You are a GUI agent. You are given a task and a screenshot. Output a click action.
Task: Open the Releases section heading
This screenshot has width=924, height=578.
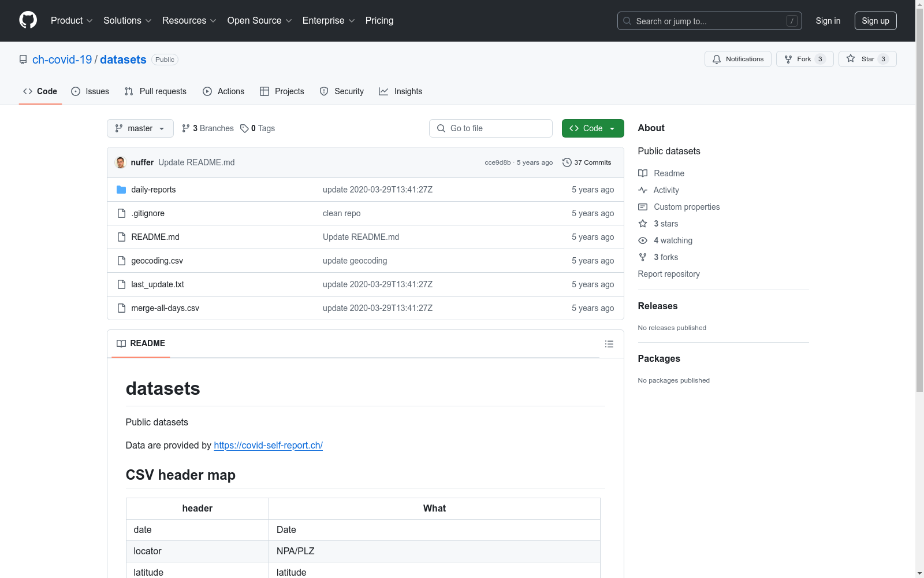pyautogui.click(x=658, y=306)
